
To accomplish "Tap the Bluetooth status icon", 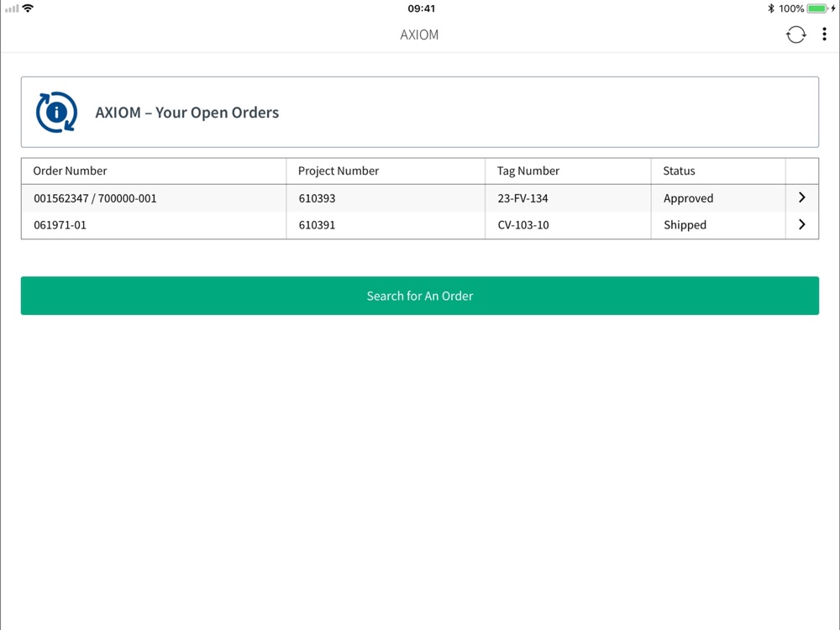I will click(770, 8).
